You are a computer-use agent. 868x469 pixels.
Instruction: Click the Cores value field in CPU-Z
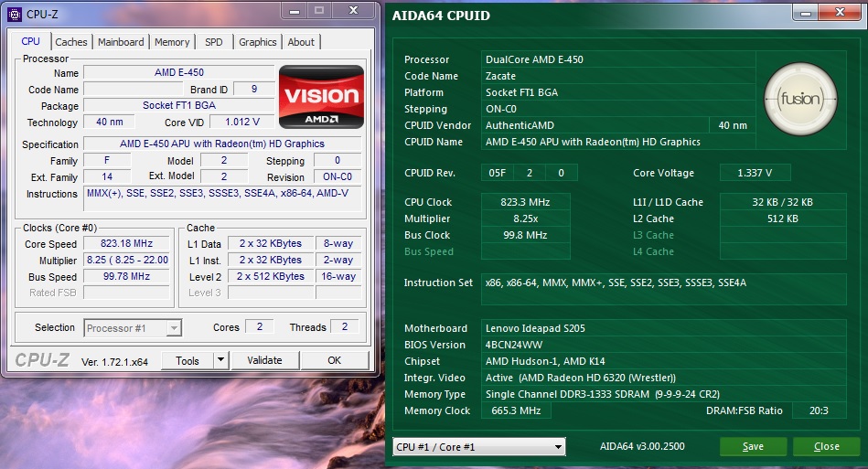tap(259, 327)
